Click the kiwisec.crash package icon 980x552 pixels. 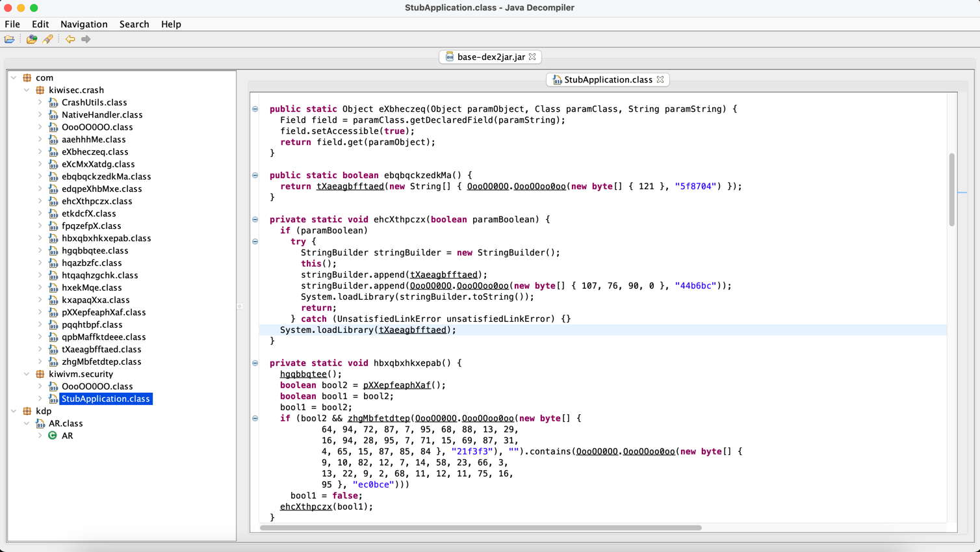[x=40, y=90]
